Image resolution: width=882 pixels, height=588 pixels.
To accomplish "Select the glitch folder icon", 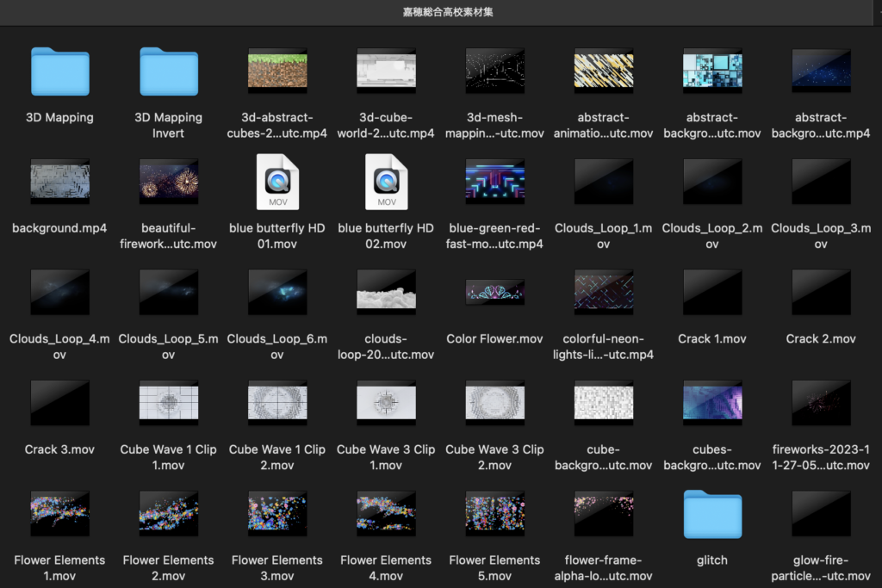I will click(711, 514).
